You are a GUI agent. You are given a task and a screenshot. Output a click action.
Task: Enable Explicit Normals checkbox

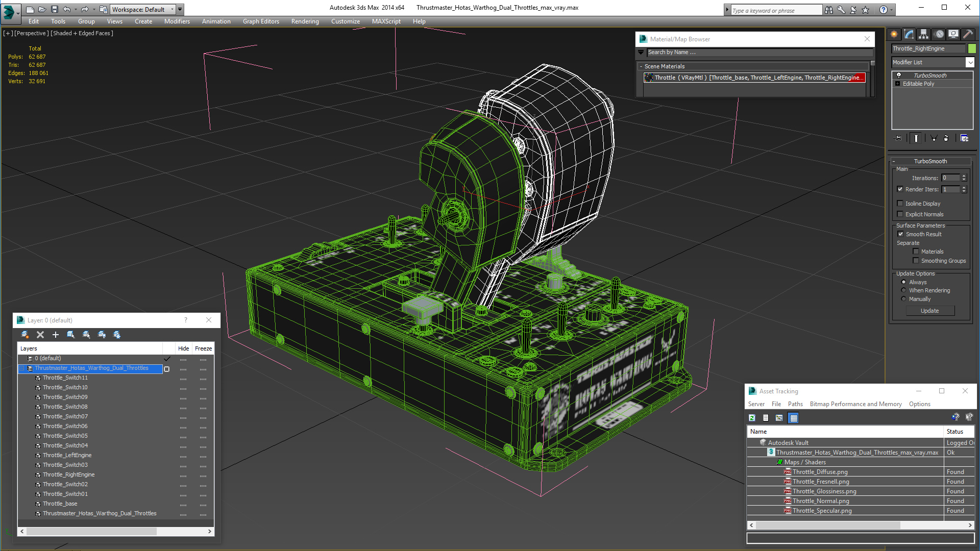pos(900,214)
